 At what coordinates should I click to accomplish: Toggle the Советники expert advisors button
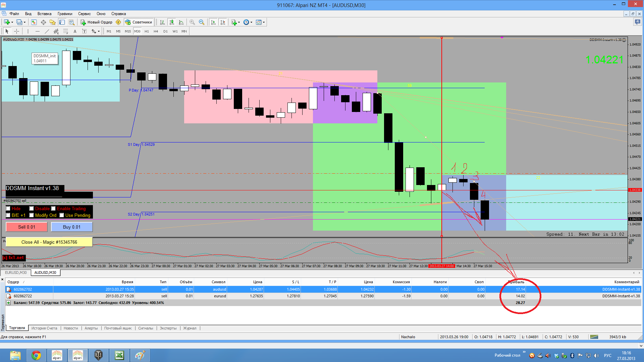[x=139, y=22]
